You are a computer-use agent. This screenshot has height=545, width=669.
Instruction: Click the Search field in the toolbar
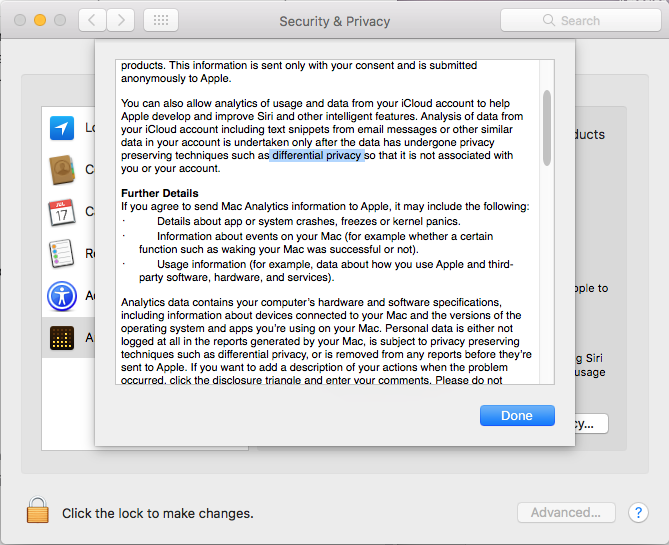coord(581,20)
